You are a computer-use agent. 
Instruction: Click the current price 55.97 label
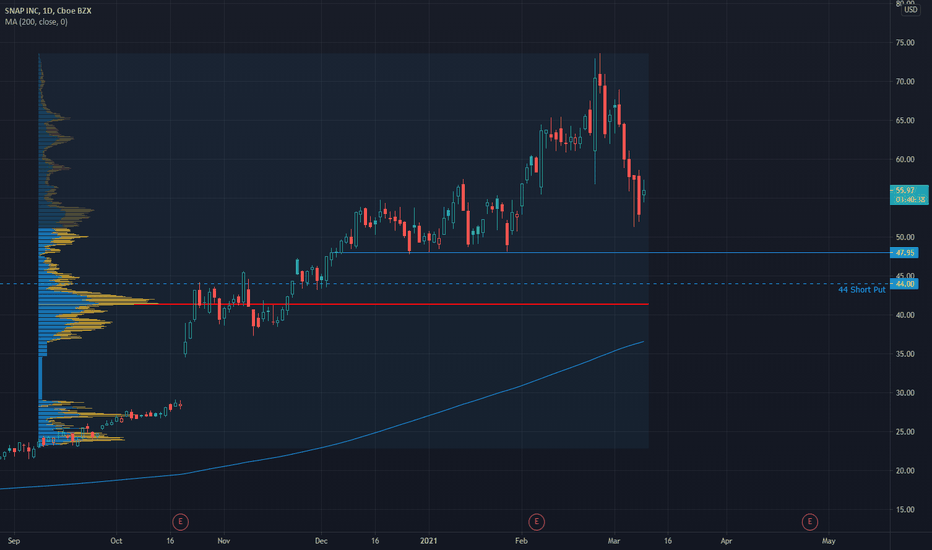pos(909,195)
